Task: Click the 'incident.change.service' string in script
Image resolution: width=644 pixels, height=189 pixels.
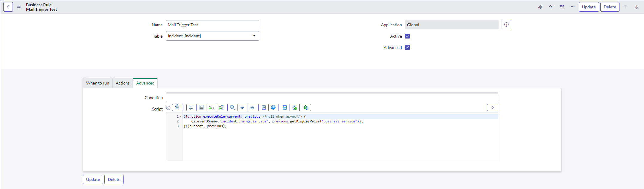Action: pos(243,121)
